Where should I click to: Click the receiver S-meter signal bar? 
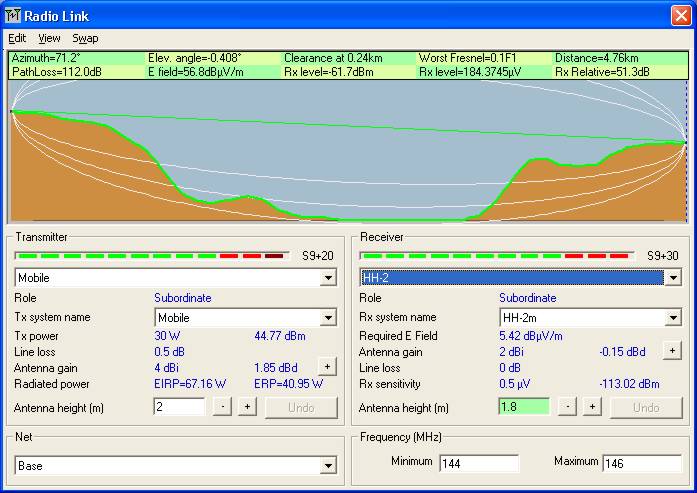(497, 256)
